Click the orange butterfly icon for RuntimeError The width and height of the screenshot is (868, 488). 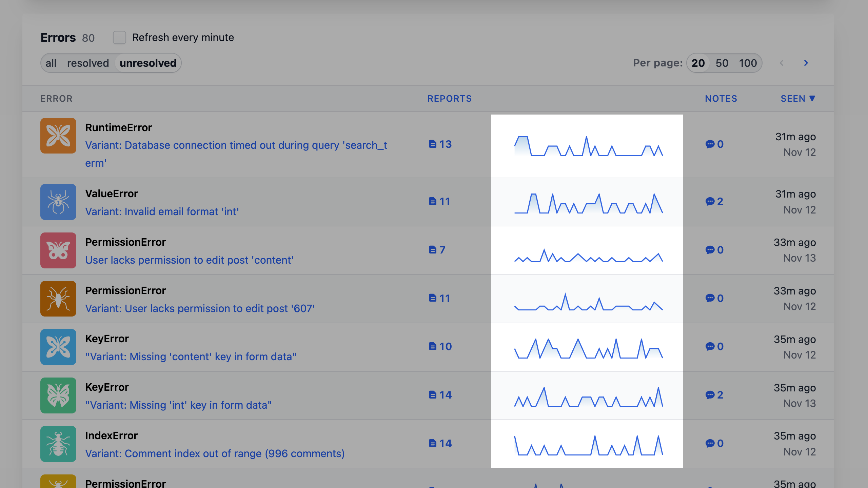click(x=58, y=136)
